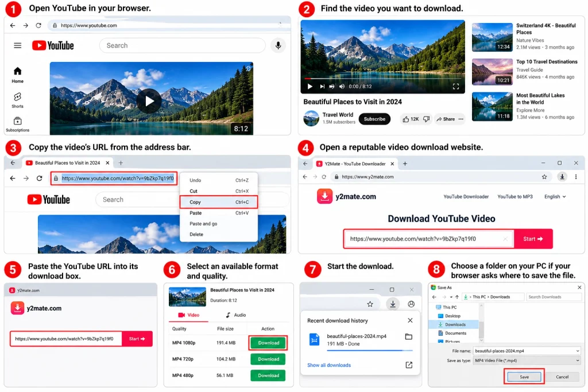This screenshot has height=392, width=588.
Task: Like the video with 12K likes
Action: (410, 119)
